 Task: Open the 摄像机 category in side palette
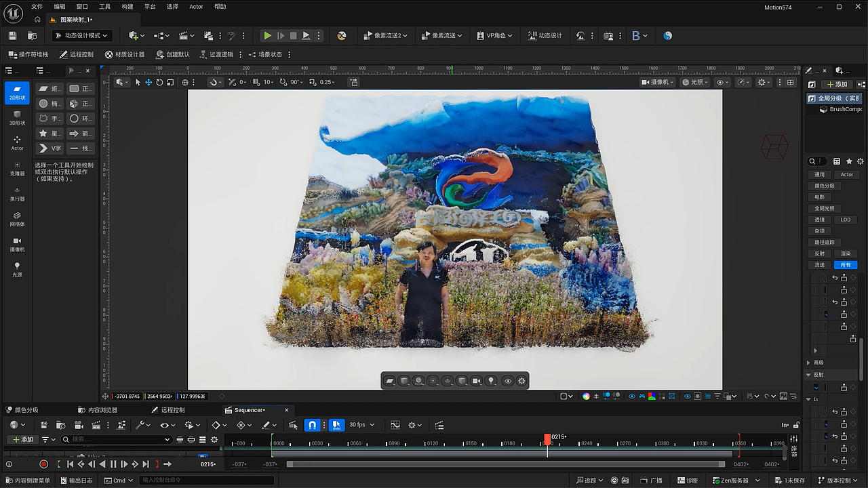click(17, 244)
